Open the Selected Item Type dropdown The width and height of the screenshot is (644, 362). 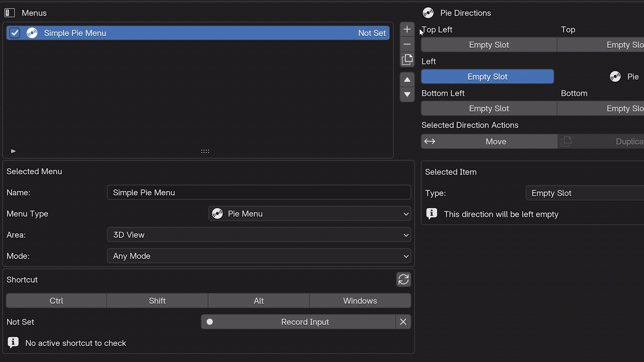pos(584,193)
